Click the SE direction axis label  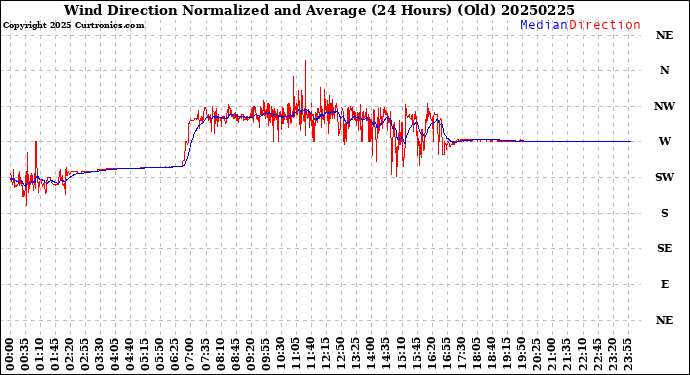tap(664, 249)
